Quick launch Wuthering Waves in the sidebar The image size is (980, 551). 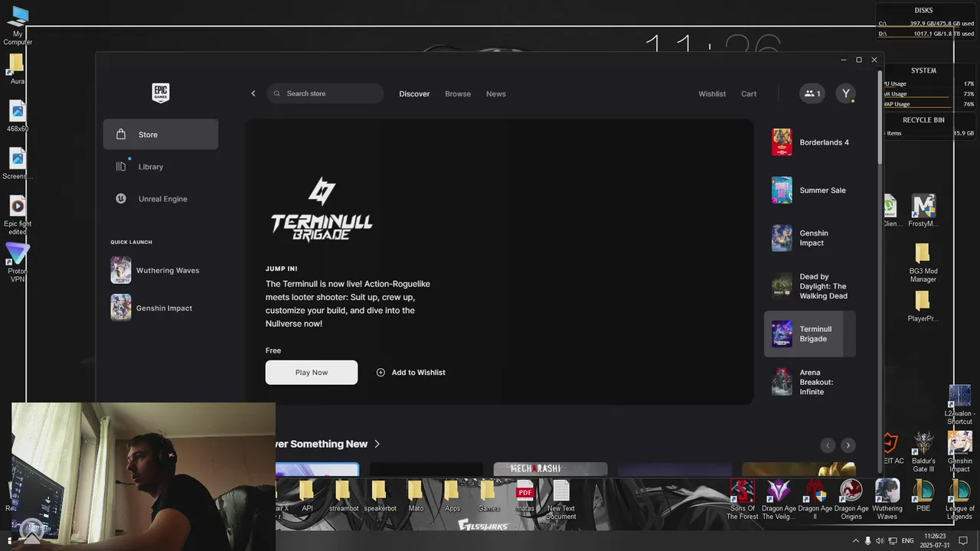(161, 270)
